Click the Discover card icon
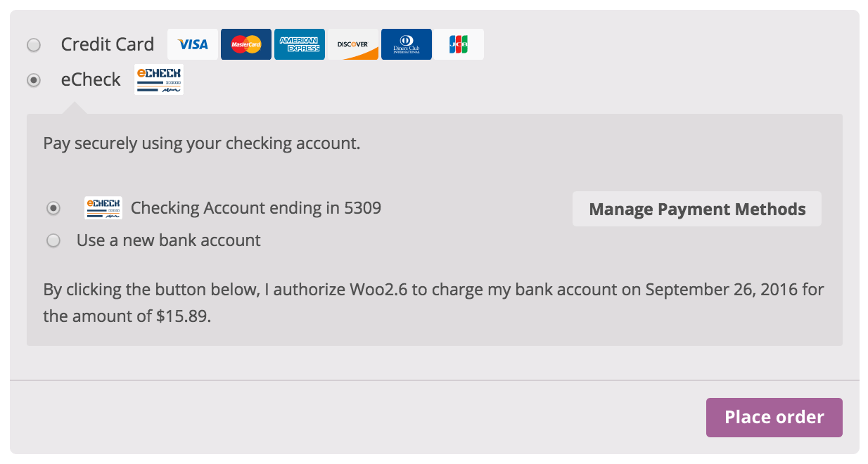This screenshot has width=868, height=464. 353,44
